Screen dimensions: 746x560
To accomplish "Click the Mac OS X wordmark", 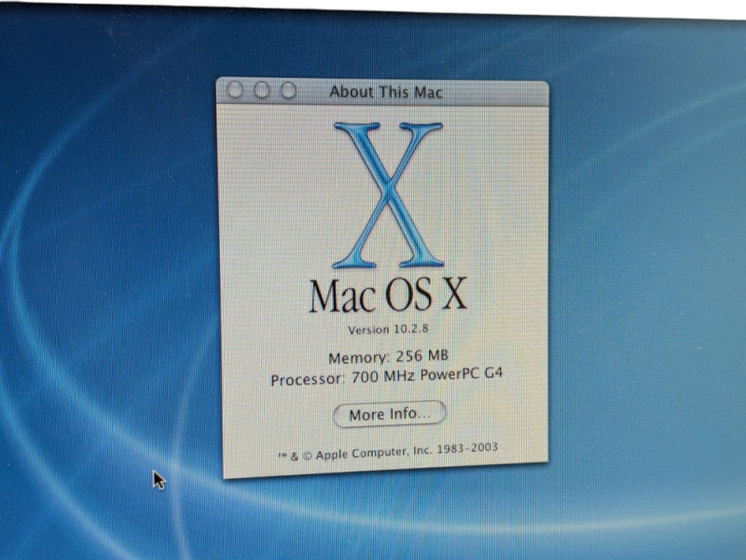I will pyautogui.click(x=388, y=295).
